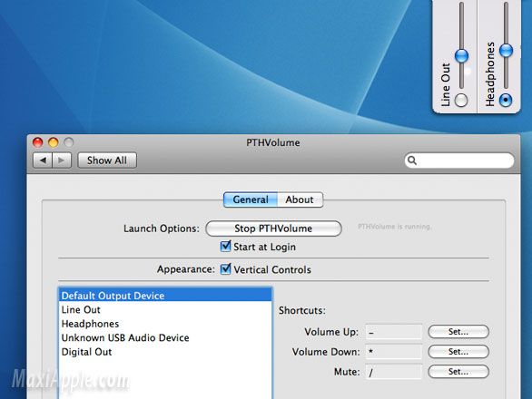Click the Line Out volume slider knob
532x399 pixels.
tap(461, 56)
